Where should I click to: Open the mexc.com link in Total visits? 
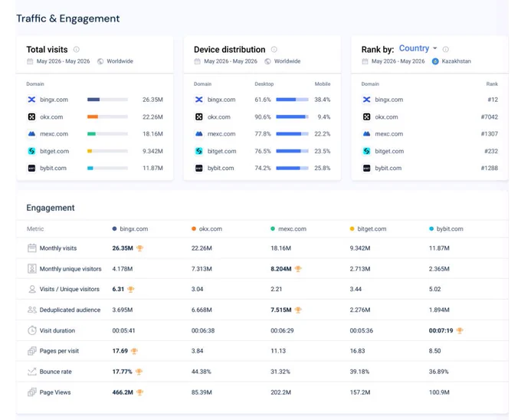[54, 134]
